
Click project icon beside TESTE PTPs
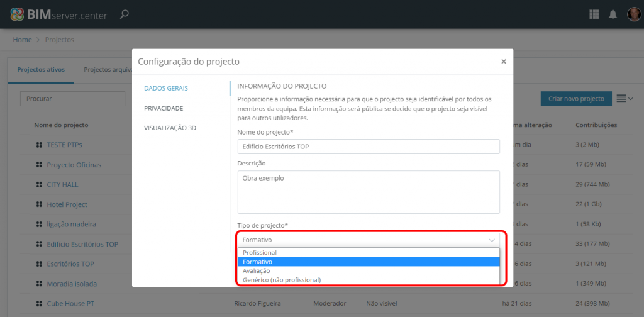tap(39, 145)
